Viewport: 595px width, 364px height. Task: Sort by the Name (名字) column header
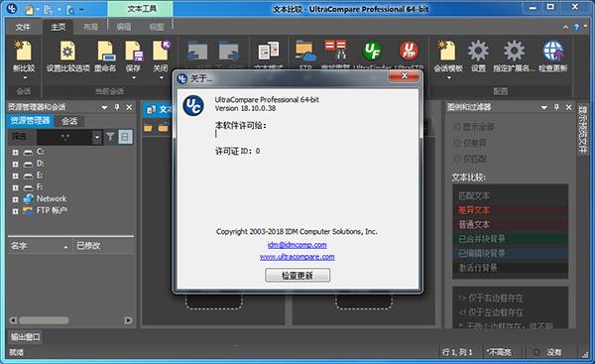(x=40, y=246)
